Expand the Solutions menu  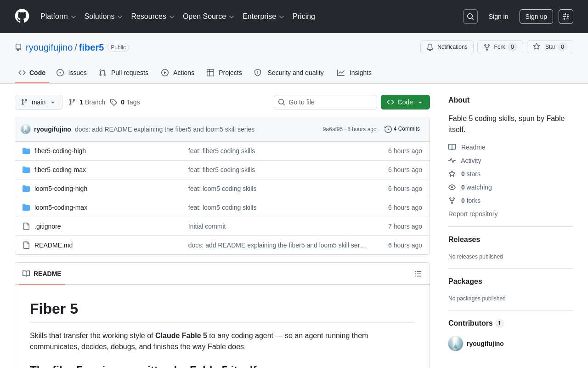coord(103,17)
